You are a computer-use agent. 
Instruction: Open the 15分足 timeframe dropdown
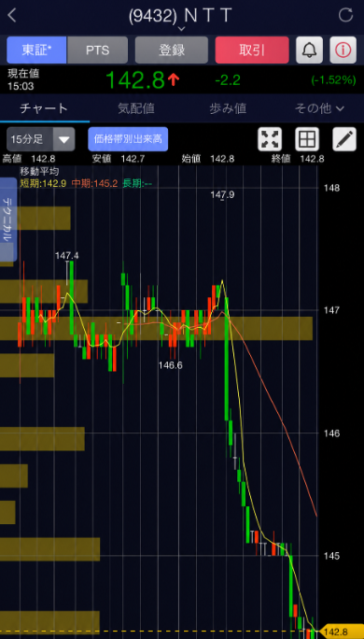pos(41,139)
